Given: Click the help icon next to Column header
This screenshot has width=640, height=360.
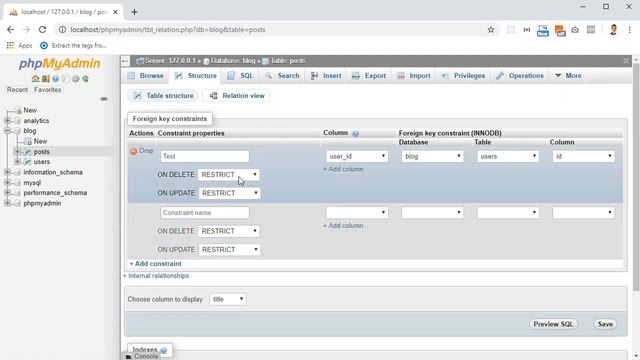Looking at the screenshot, I should 356,133.
